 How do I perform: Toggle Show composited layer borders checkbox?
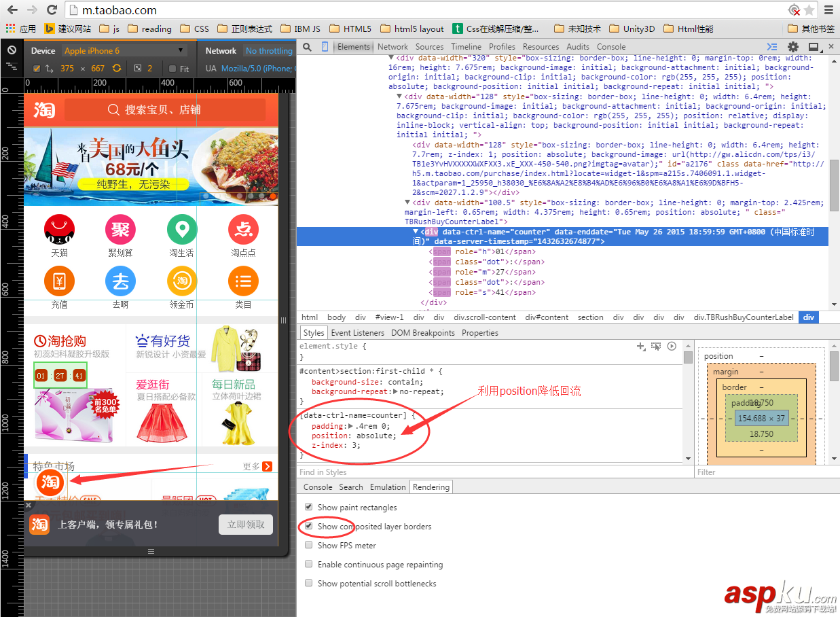tap(309, 526)
